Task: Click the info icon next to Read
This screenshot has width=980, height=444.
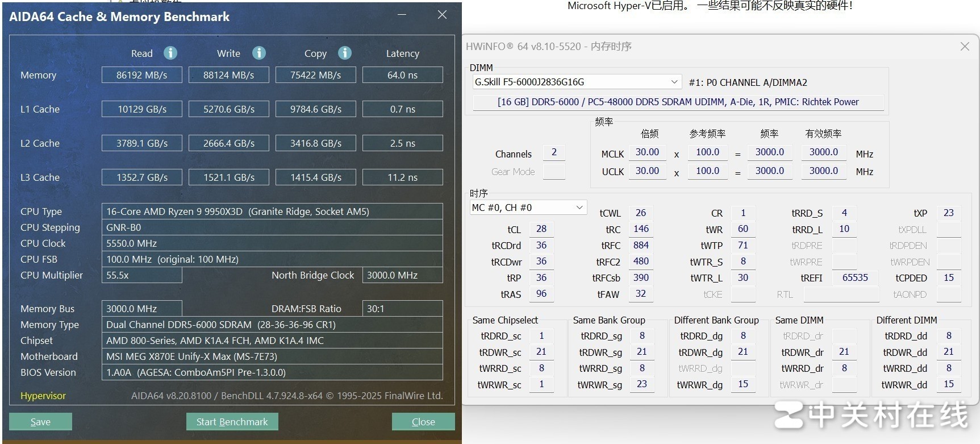Action: point(170,53)
